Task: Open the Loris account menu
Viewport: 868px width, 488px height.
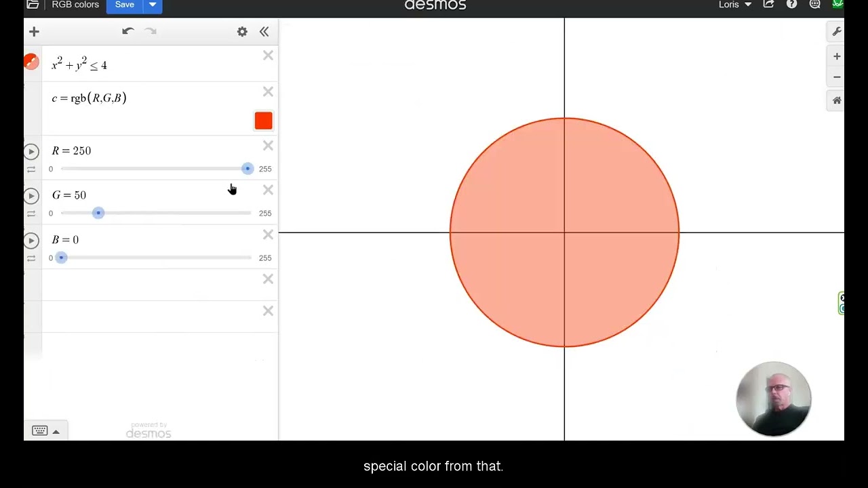Action: point(735,5)
